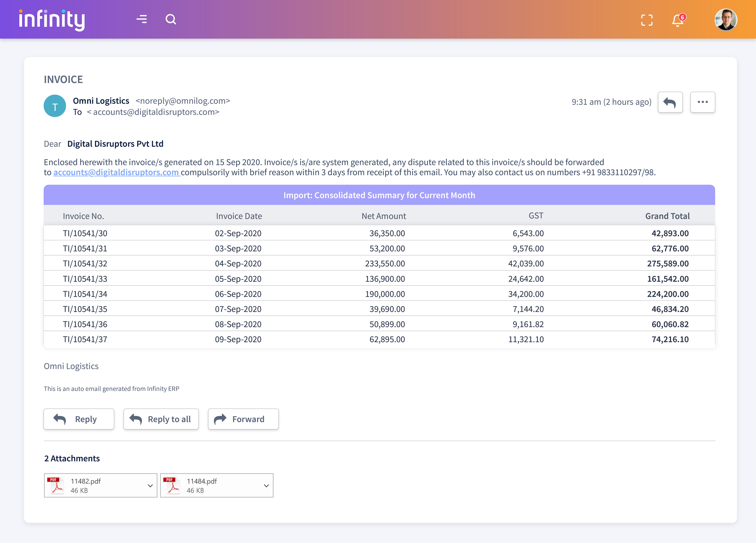Click the Invoice Date column header
The image size is (756, 543).
(239, 216)
